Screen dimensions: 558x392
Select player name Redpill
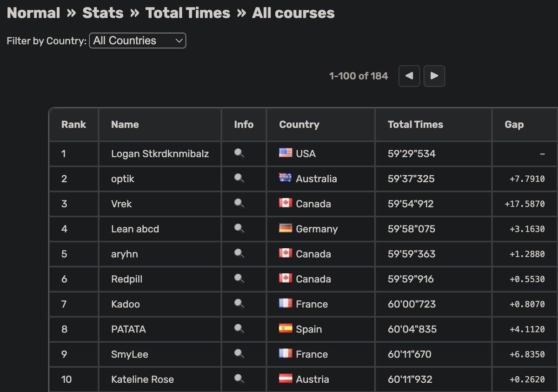click(x=127, y=279)
